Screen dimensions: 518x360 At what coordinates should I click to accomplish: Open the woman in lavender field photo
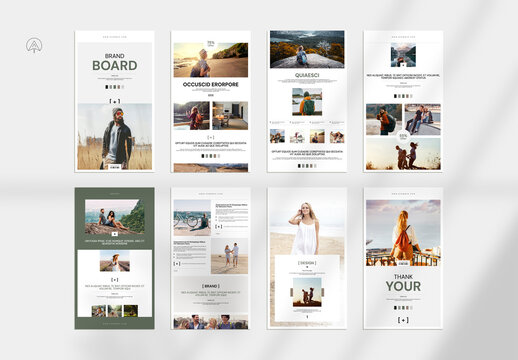tap(115, 261)
